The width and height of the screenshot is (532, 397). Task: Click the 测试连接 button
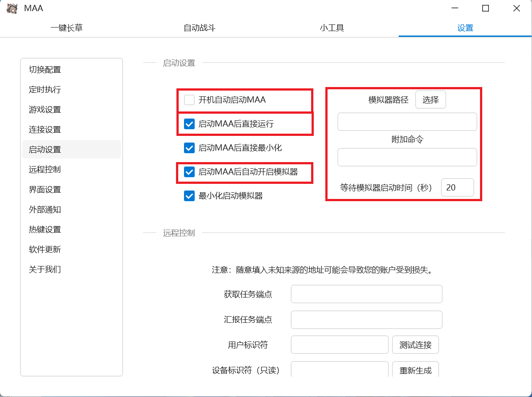416,345
